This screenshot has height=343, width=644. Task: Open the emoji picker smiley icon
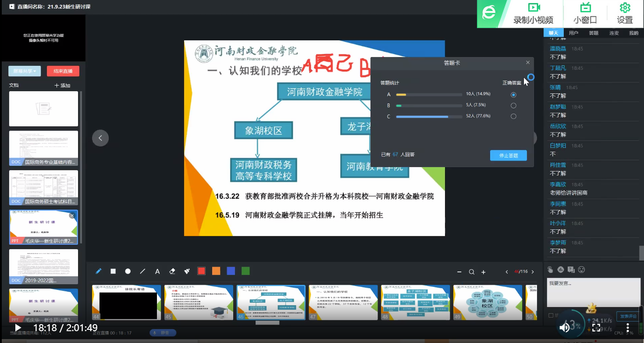tap(582, 269)
